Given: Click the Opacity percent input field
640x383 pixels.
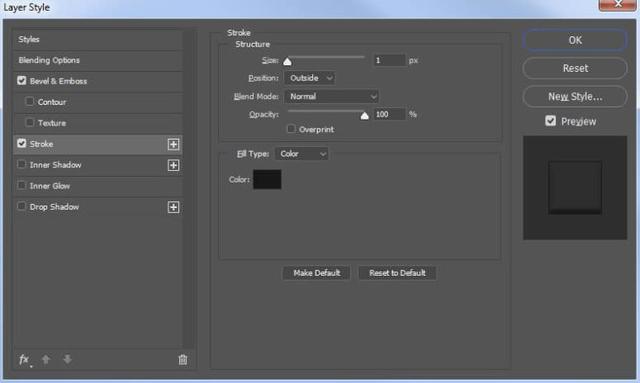Looking at the screenshot, I should coord(389,114).
